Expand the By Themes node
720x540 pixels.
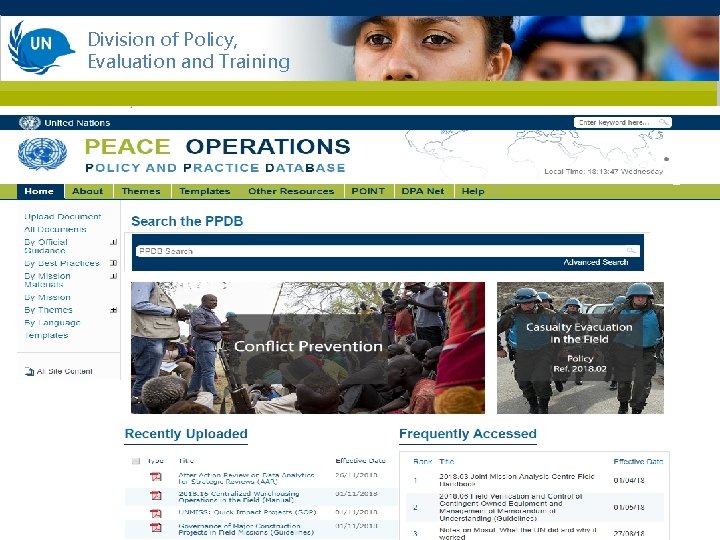pyautogui.click(x=113, y=310)
